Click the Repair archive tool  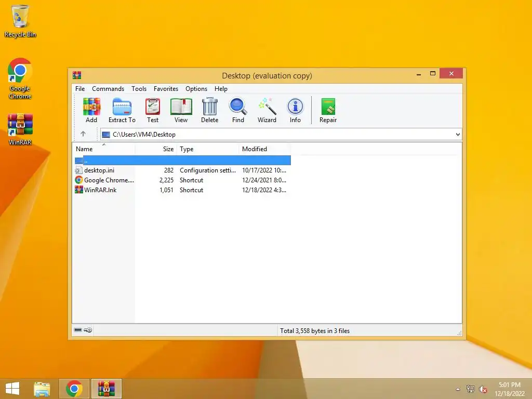pos(328,110)
